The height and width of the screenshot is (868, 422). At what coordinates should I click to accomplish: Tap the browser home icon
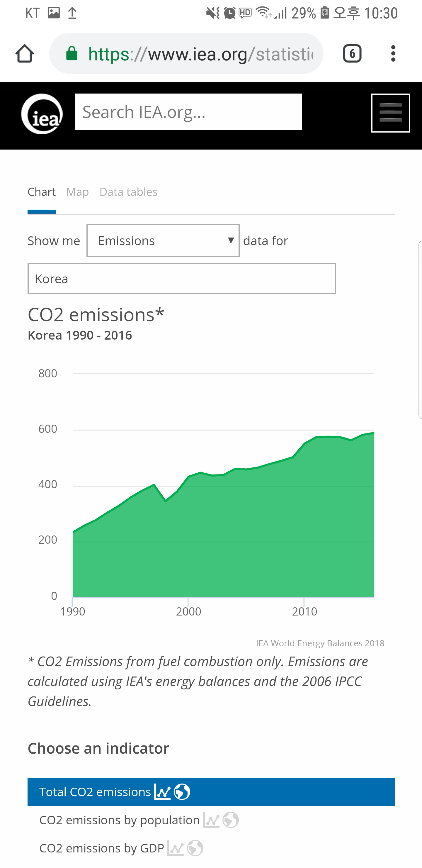[x=25, y=54]
